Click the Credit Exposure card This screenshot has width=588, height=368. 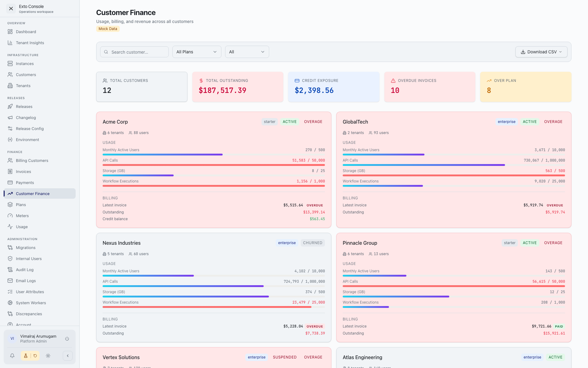click(x=334, y=87)
